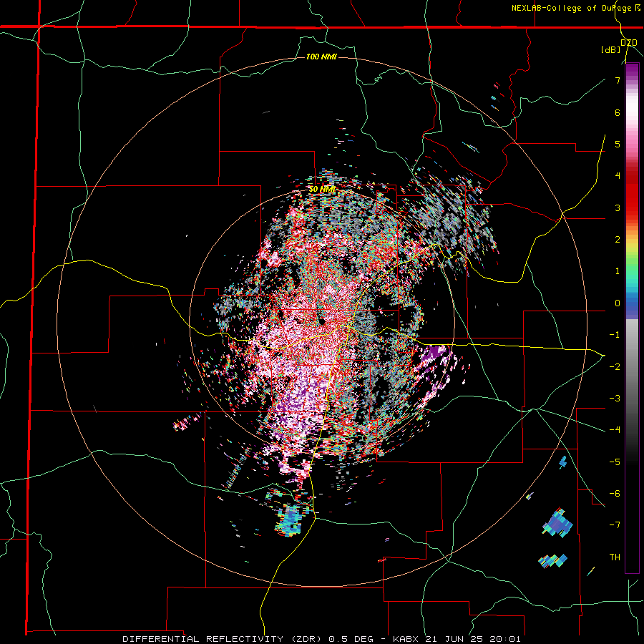This screenshot has width=644, height=644.
Task: Click the 2 value on color scale
Action: coord(618,240)
